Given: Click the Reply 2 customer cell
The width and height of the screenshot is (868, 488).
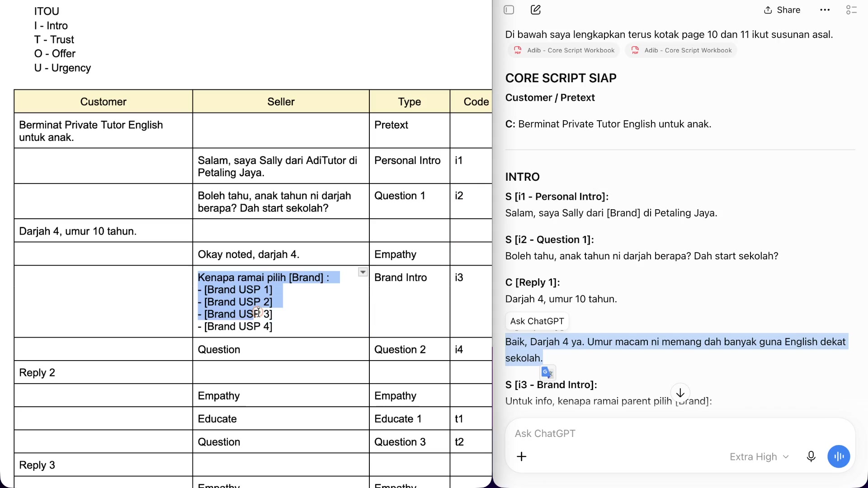Looking at the screenshot, I should pyautogui.click(x=104, y=373).
